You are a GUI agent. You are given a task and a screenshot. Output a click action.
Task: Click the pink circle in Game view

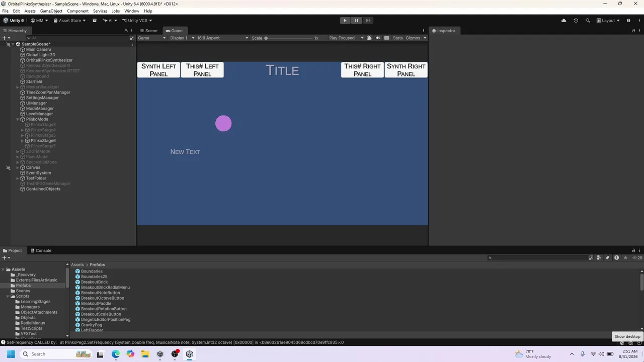pos(223,124)
